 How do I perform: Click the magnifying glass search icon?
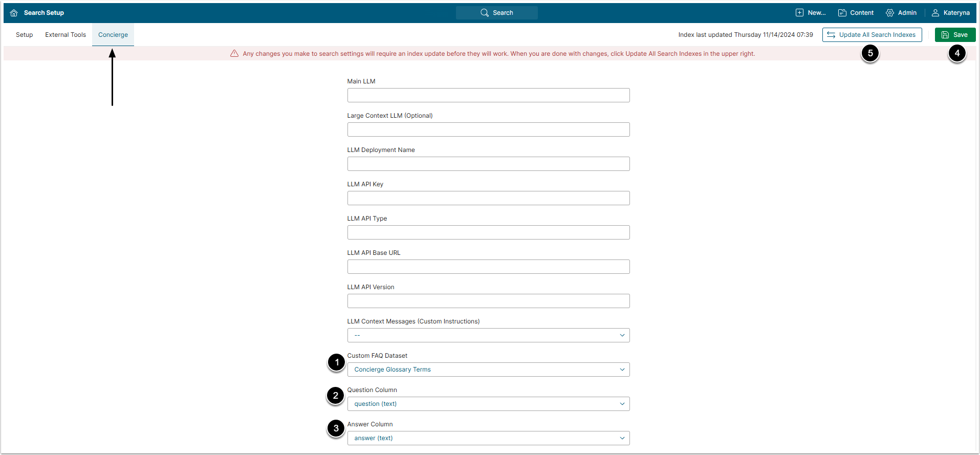point(484,13)
